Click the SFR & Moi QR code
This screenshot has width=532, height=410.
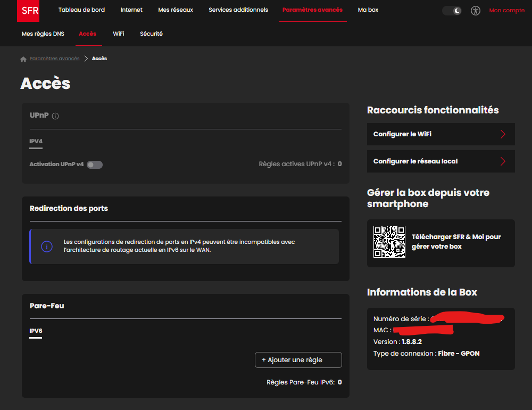[x=389, y=242]
